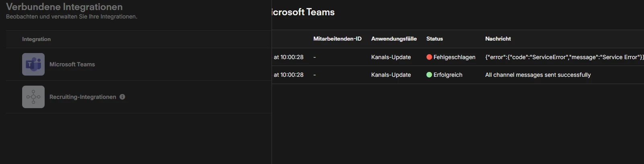Viewport: 644px width, 164px height.
Task: Click the Microsoft Teams logo icon
Action: [33, 64]
